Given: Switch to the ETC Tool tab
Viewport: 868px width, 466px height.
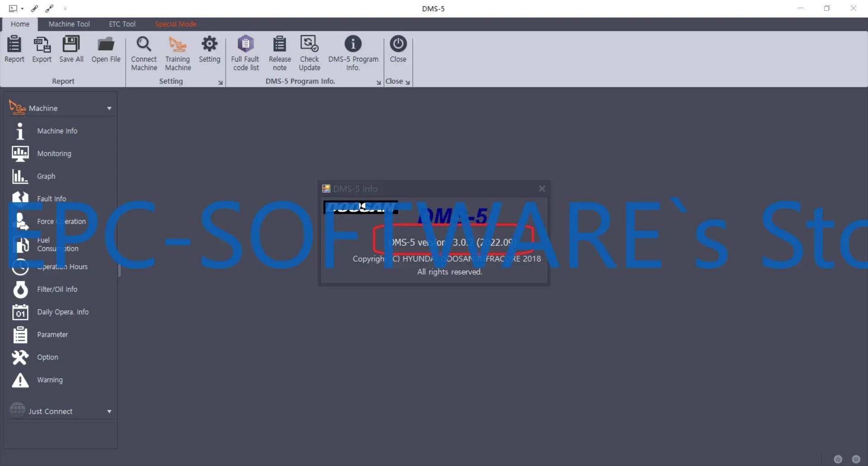Looking at the screenshot, I should tap(122, 24).
